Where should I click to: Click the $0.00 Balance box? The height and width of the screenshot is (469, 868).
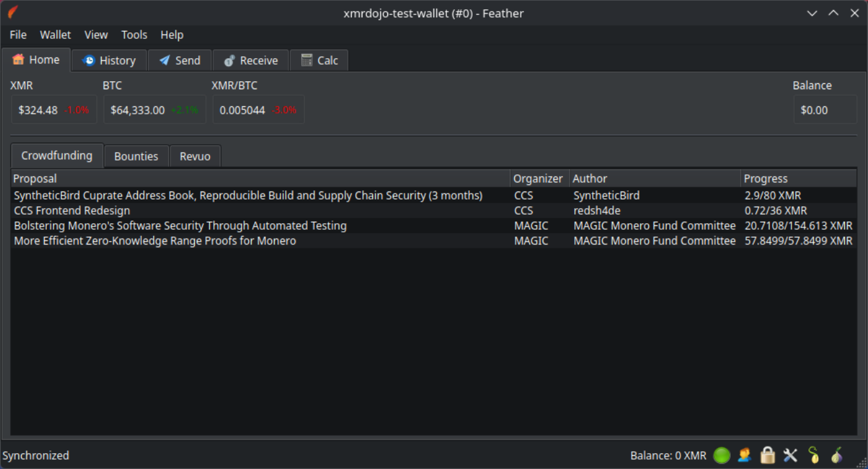(825, 110)
